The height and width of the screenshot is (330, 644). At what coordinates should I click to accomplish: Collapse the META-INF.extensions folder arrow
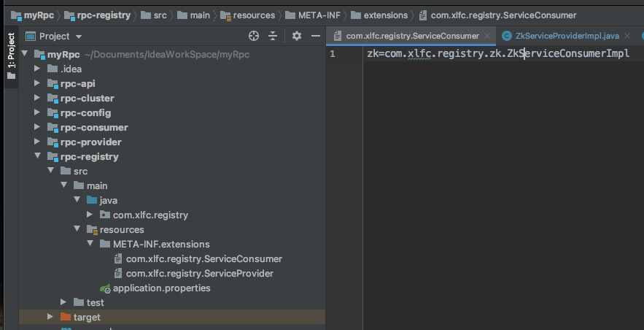tap(90, 244)
